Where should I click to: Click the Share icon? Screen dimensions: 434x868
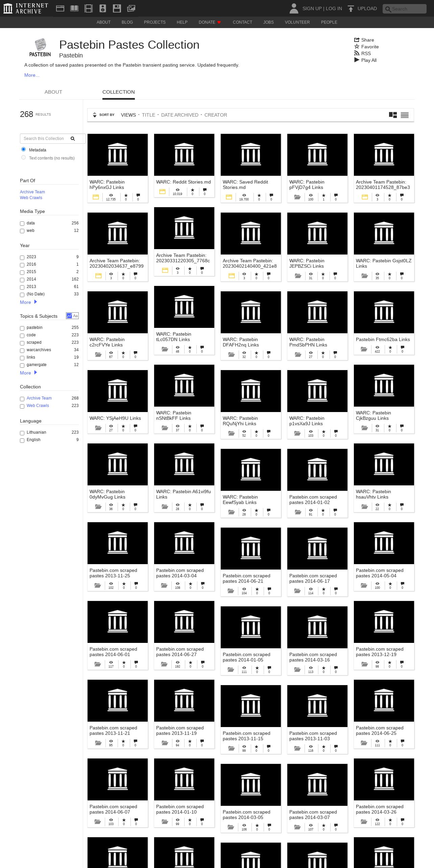coord(357,40)
